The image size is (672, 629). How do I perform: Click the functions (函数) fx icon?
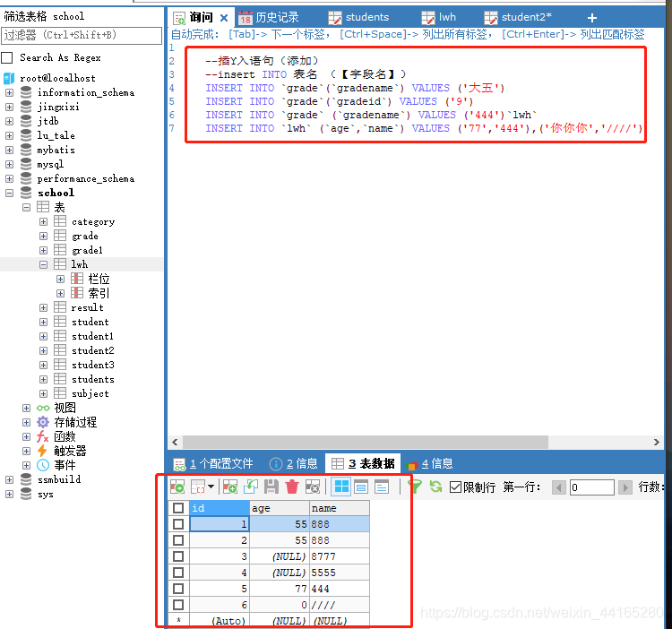point(43,436)
